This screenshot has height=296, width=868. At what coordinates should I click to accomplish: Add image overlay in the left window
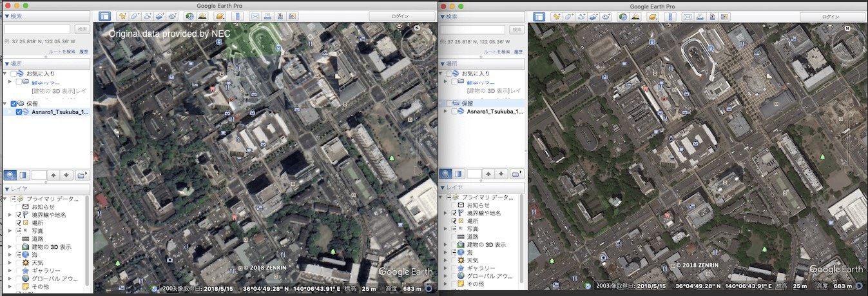[x=161, y=16]
